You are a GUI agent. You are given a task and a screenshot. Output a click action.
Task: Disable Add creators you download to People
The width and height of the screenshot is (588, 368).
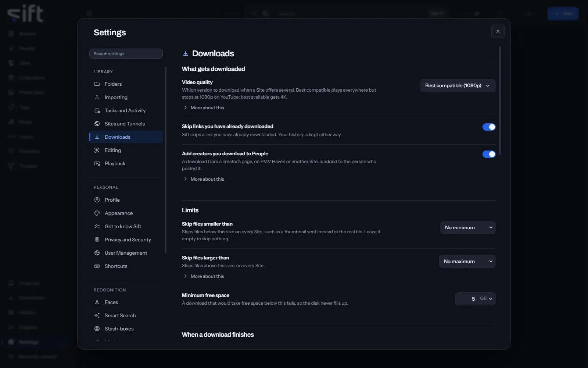(x=489, y=154)
